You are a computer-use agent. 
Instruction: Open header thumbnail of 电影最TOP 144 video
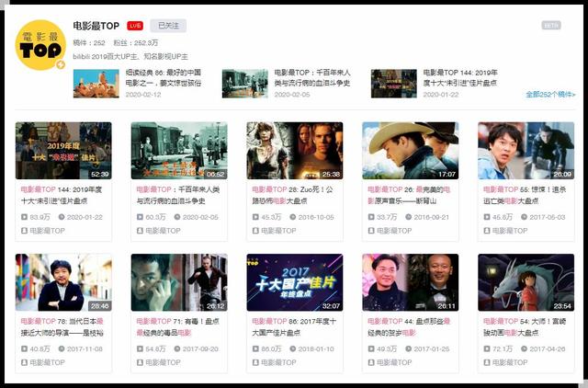394,84
